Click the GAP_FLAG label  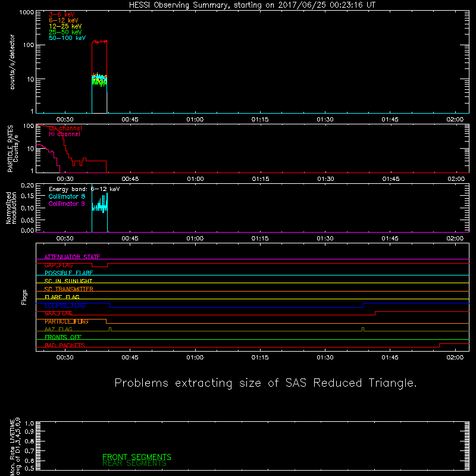point(58,265)
